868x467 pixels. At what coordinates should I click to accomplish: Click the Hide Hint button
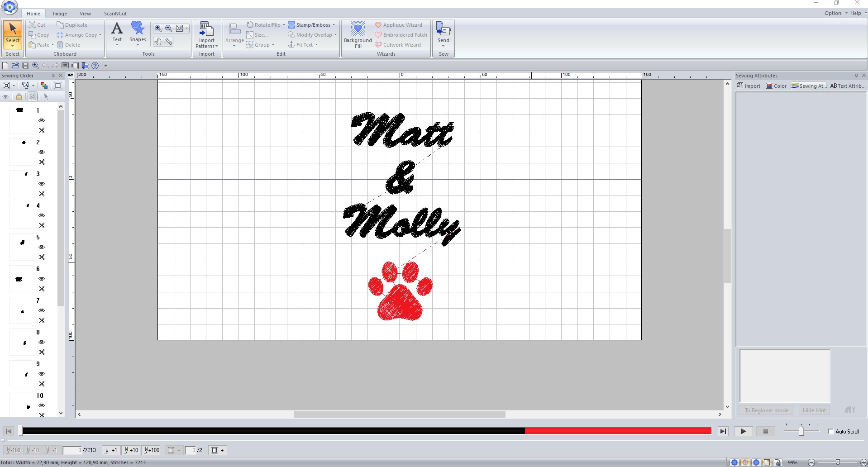coord(814,410)
